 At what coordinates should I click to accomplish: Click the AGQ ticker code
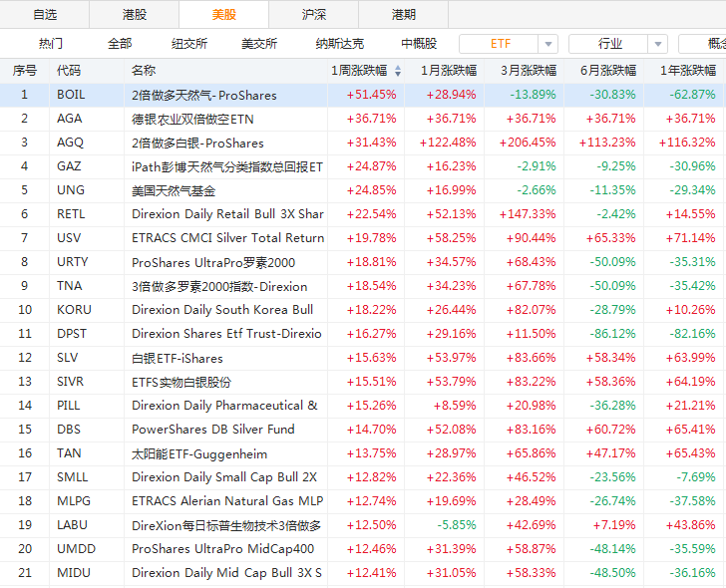click(70, 143)
